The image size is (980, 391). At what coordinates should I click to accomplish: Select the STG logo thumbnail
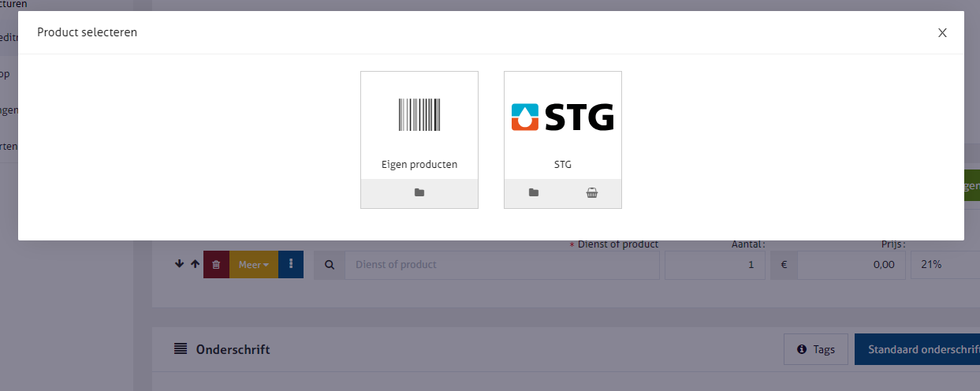pos(563,117)
